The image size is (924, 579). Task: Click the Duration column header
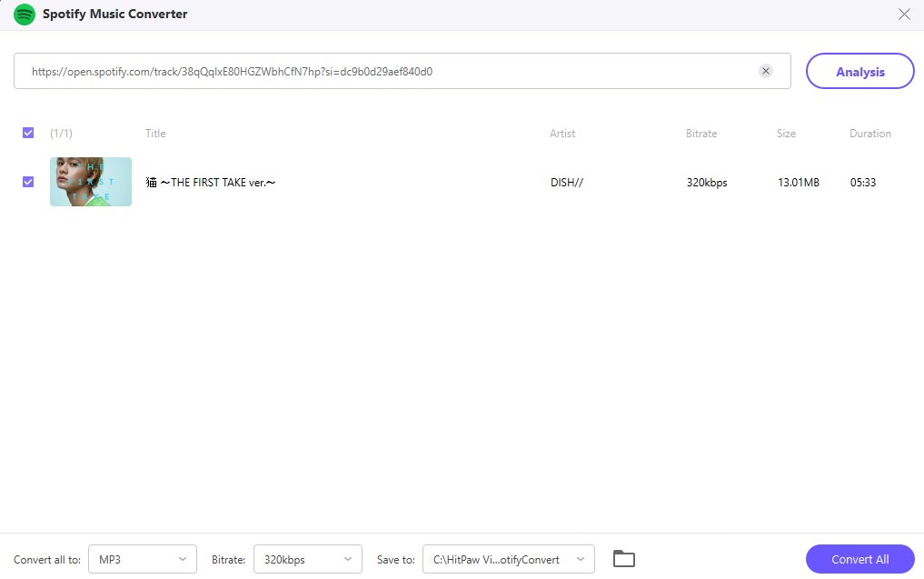point(870,134)
